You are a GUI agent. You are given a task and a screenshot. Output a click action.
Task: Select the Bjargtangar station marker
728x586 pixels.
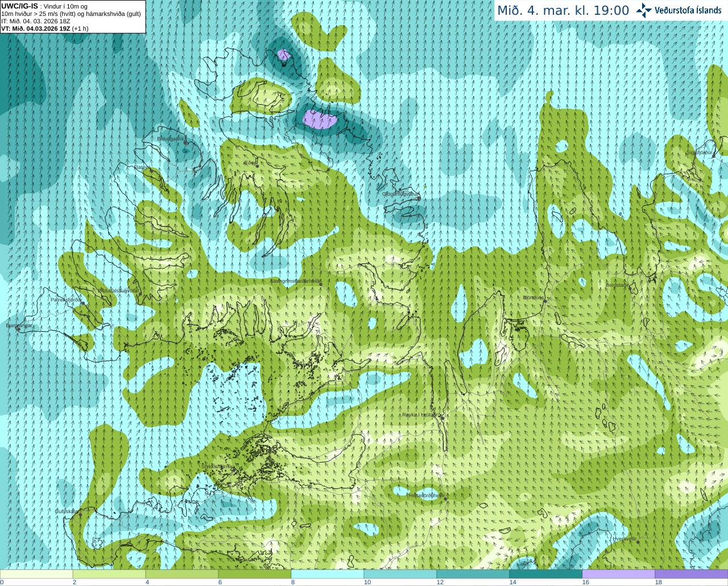click(x=18, y=329)
